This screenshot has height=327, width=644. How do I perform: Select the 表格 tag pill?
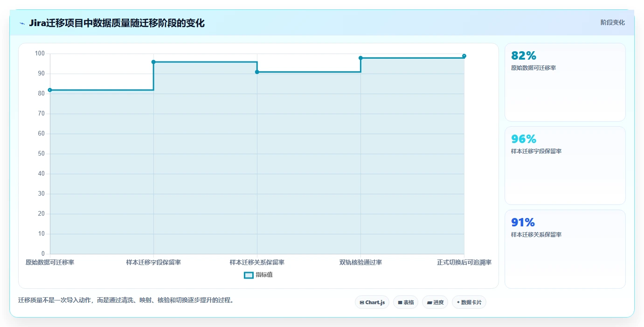(x=405, y=302)
